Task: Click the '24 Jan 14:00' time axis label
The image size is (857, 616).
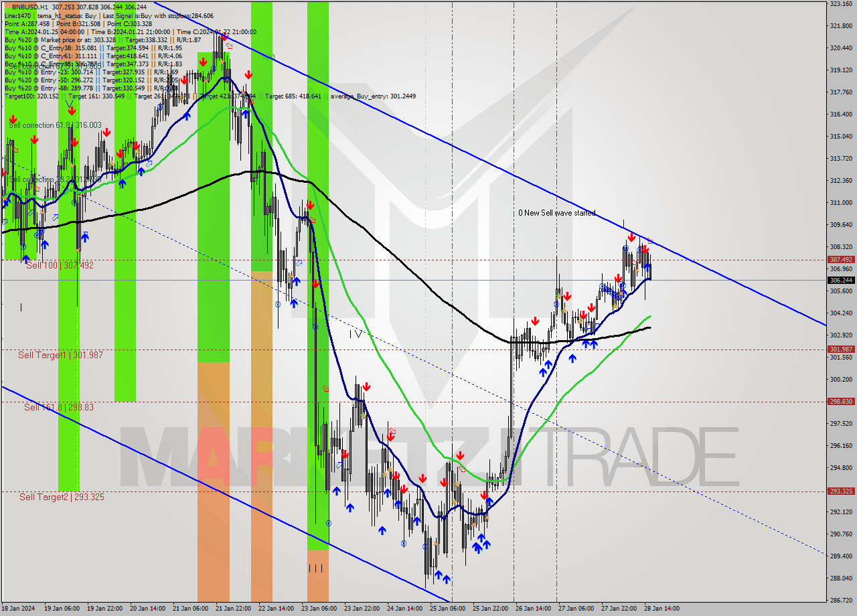Action: 404,609
